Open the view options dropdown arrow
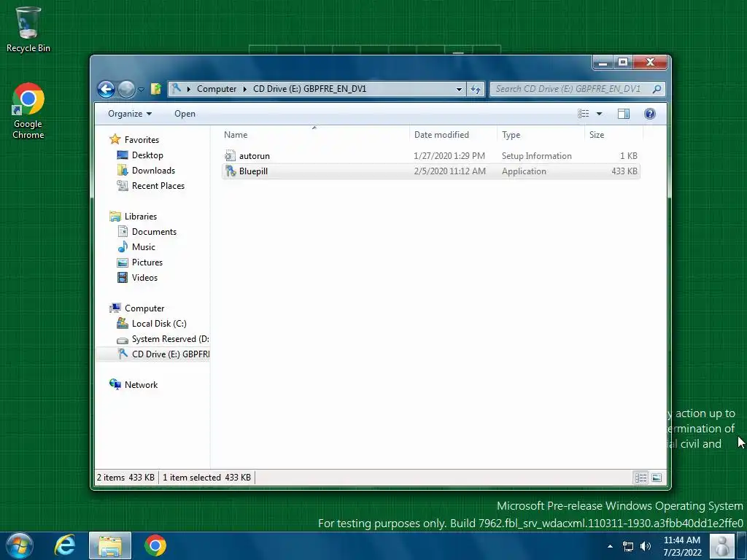 coord(600,114)
